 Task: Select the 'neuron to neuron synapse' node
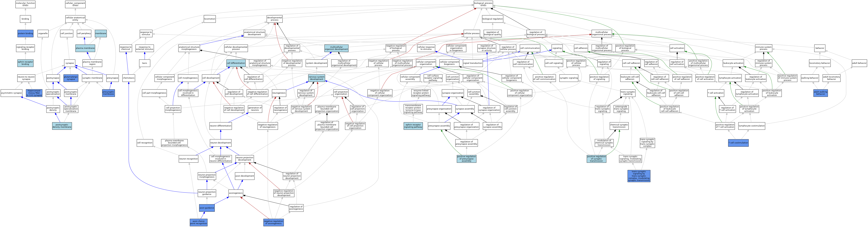pyautogui.click(x=26, y=78)
